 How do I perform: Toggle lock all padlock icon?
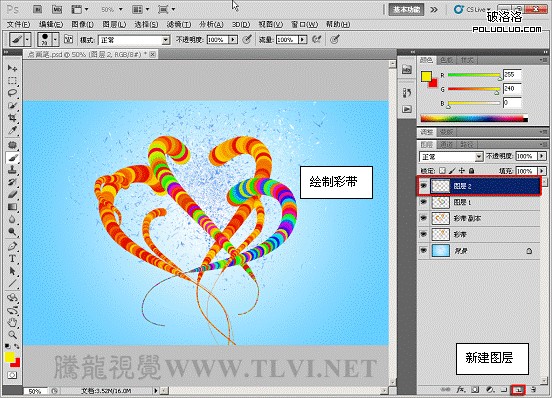(x=471, y=171)
